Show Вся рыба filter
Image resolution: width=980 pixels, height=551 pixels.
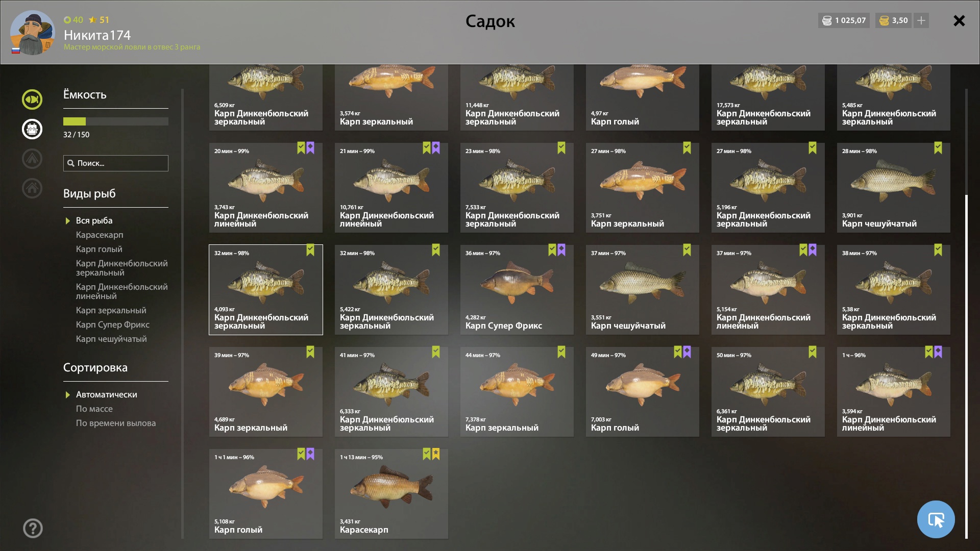(94, 220)
